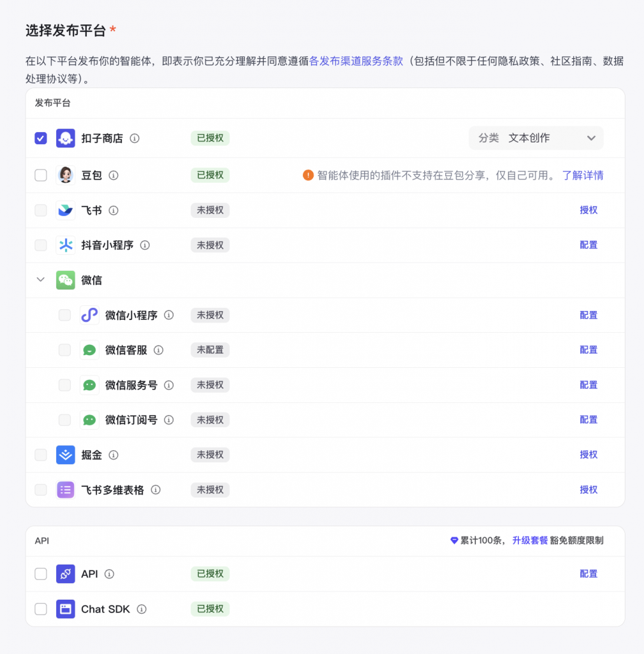644x654 pixels.
Task: Collapse the 微信 group chevron
Action: (x=40, y=280)
